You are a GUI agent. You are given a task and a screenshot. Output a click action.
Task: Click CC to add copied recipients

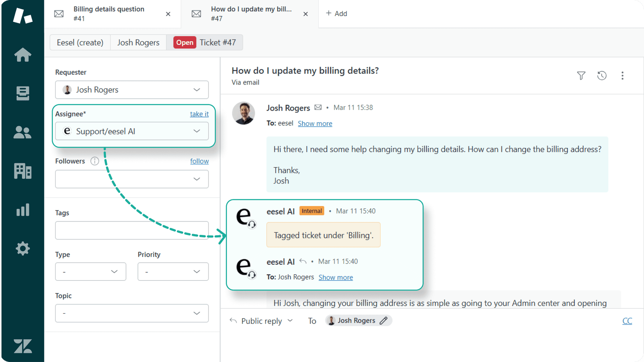click(627, 321)
